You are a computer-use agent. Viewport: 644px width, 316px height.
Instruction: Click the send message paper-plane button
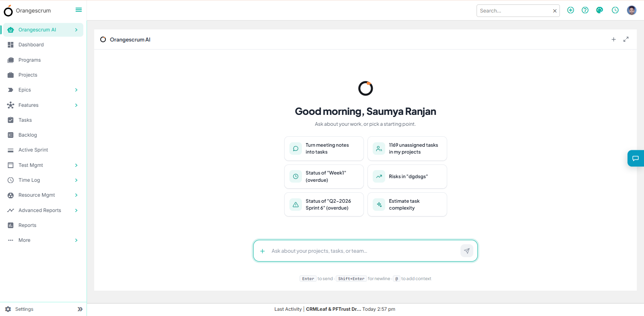(x=466, y=251)
